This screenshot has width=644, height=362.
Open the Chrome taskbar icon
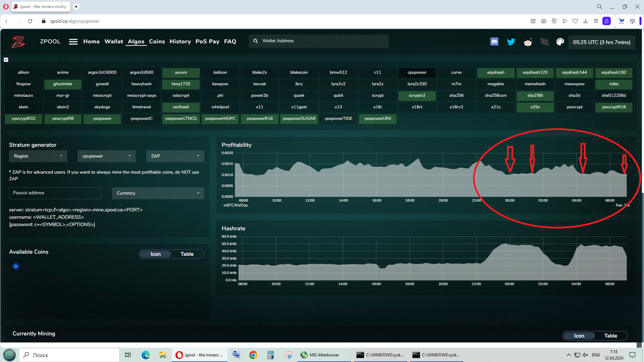[253, 355]
